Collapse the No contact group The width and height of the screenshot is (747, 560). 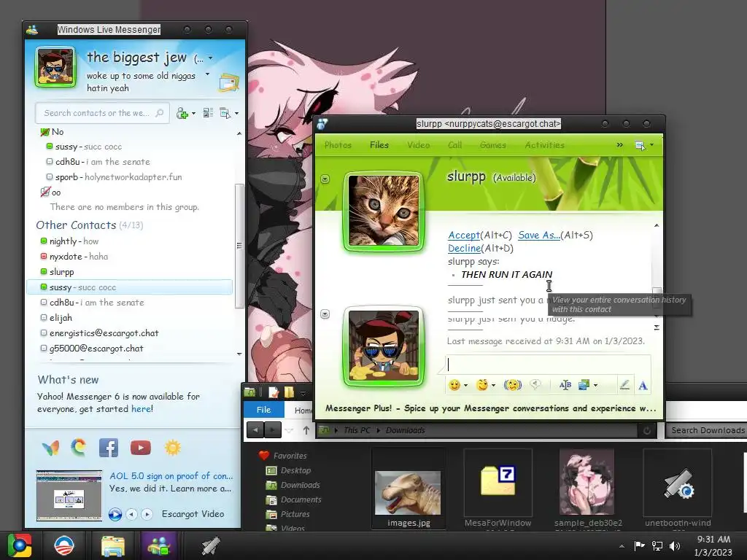[44, 132]
